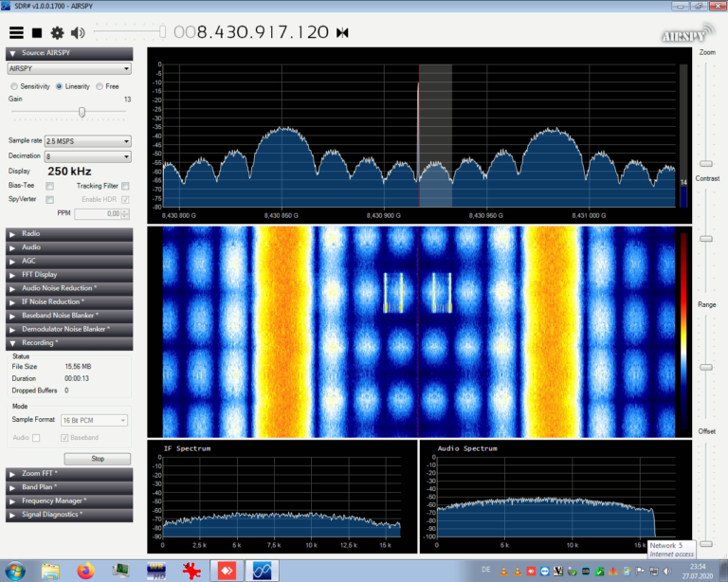Enable the Bias-Tee checkbox

[x=49, y=186]
